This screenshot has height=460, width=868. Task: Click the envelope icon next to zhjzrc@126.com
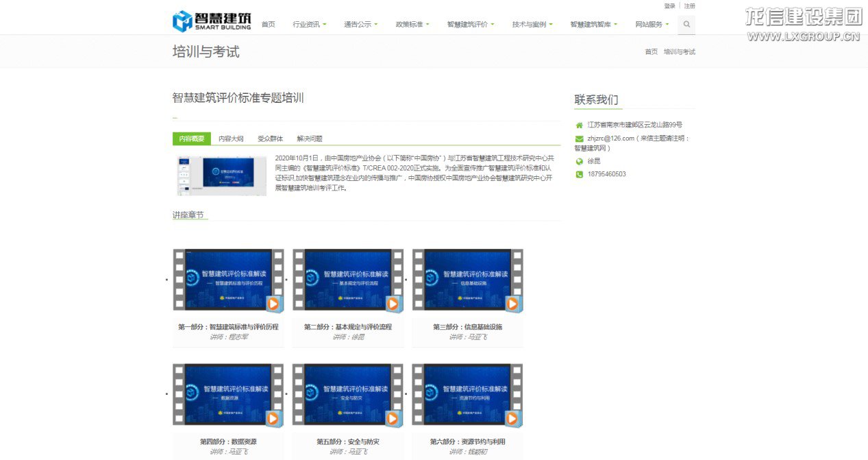578,138
